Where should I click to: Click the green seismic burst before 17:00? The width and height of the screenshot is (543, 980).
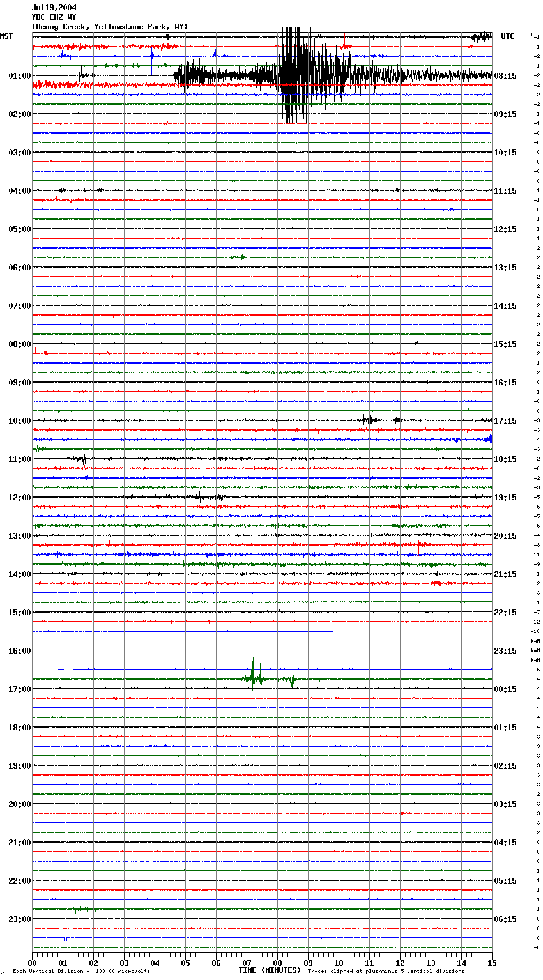coord(268,678)
